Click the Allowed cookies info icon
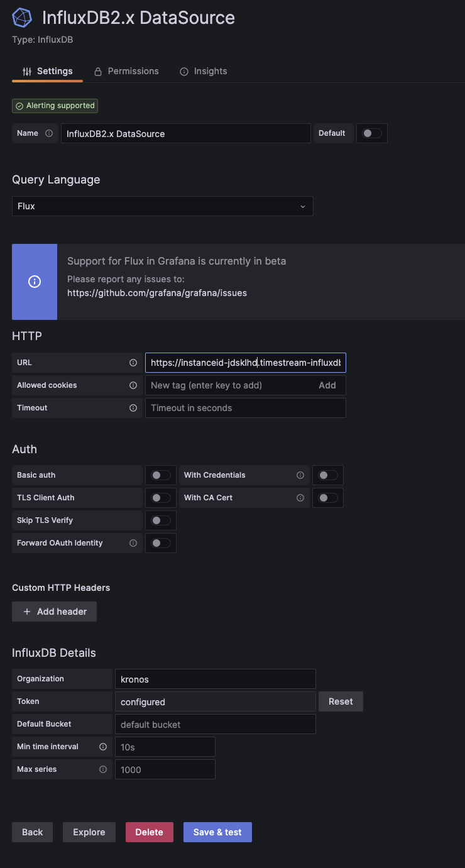465x868 pixels. (133, 385)
